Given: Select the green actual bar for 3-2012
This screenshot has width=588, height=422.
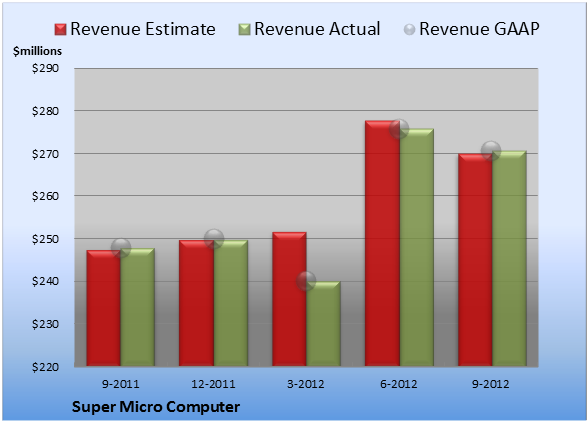Looking at the screenshot, I should coord(323,323).
